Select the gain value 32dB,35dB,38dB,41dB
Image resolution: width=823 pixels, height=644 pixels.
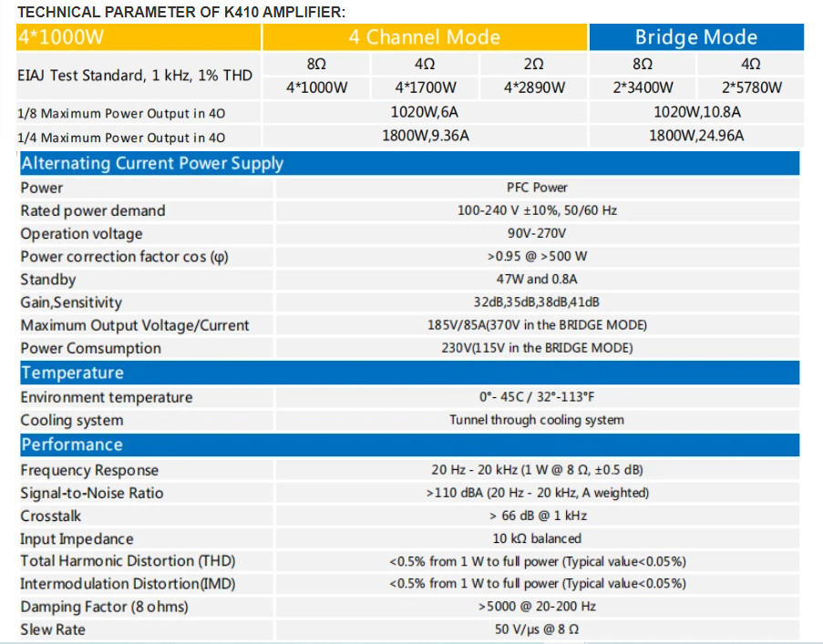pos(537,302)
